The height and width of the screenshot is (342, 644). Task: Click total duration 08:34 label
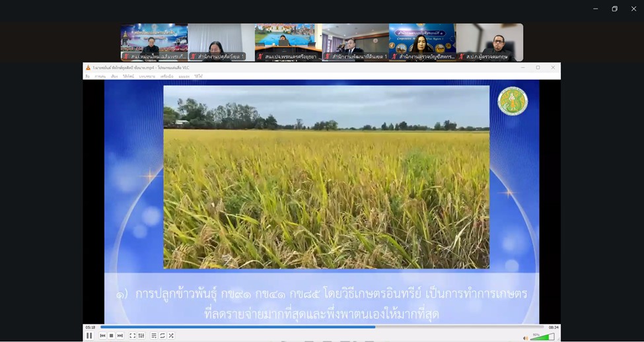click(x=554, y=327)
